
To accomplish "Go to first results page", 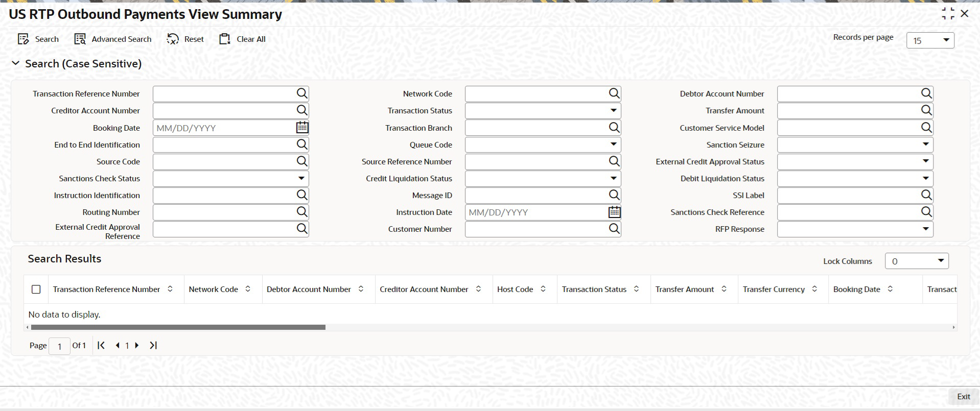I will pyautogui.click(x=101, y=346).
